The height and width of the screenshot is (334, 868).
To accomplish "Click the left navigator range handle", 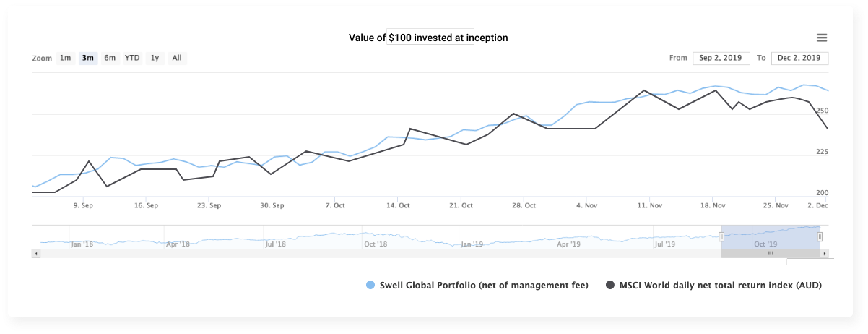I will coord(721,236).
